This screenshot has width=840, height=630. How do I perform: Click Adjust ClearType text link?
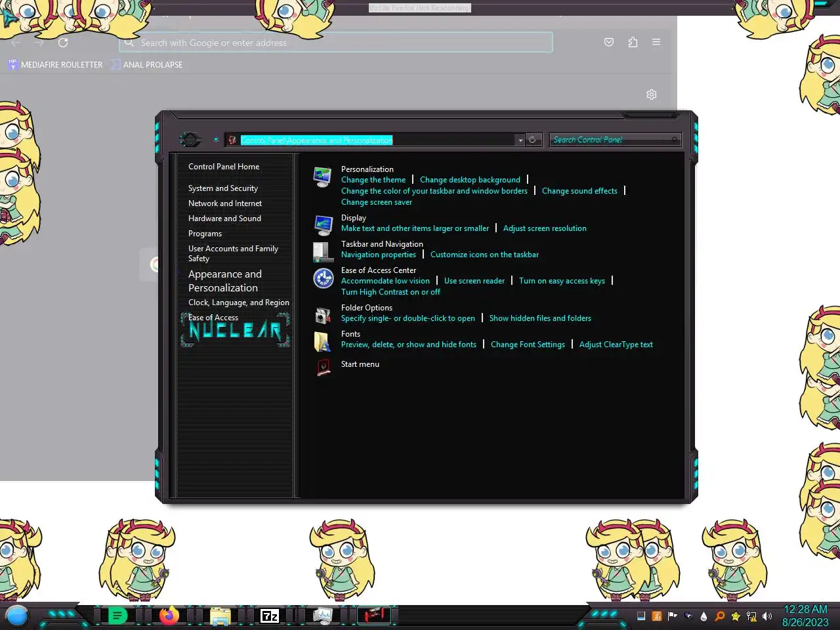click(x=616, y=345)
